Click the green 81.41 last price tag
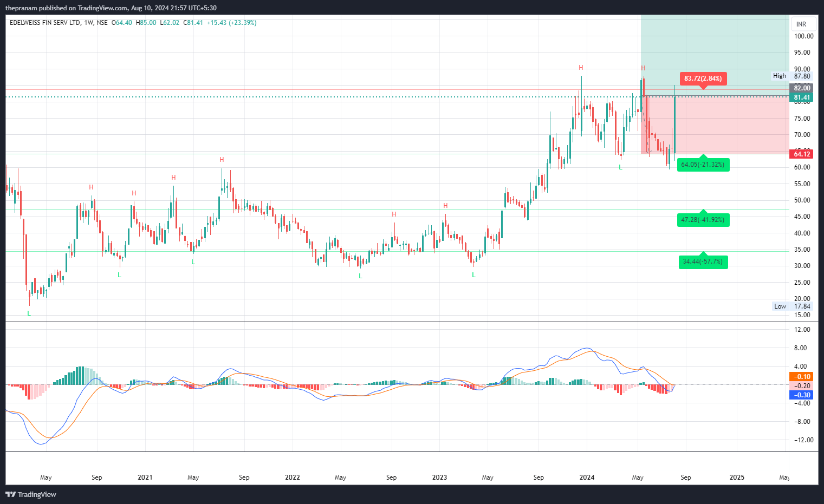 pyautogui.click(x=802, y=98)
